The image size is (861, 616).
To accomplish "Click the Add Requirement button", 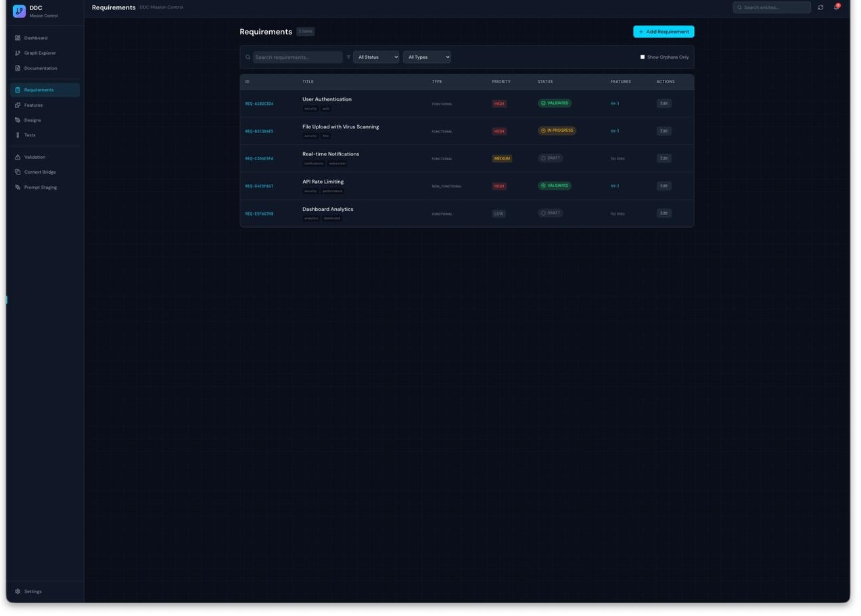I will point(664,32).
